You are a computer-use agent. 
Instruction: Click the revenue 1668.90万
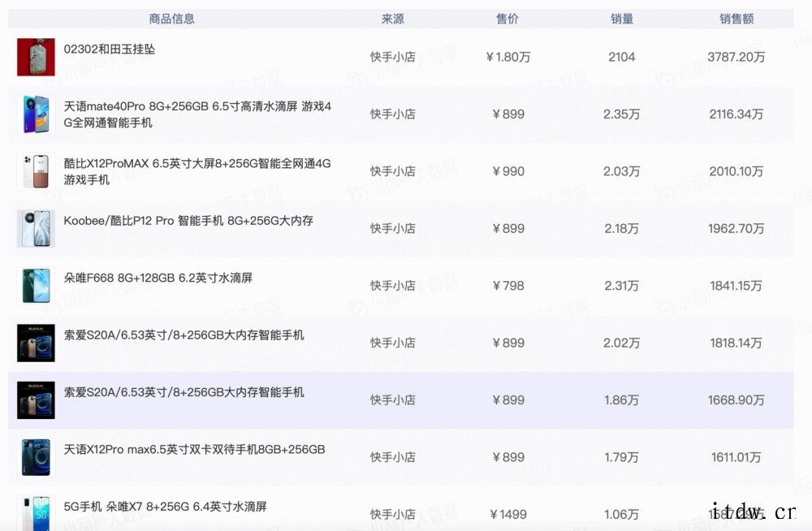click(x=736, y=400)
